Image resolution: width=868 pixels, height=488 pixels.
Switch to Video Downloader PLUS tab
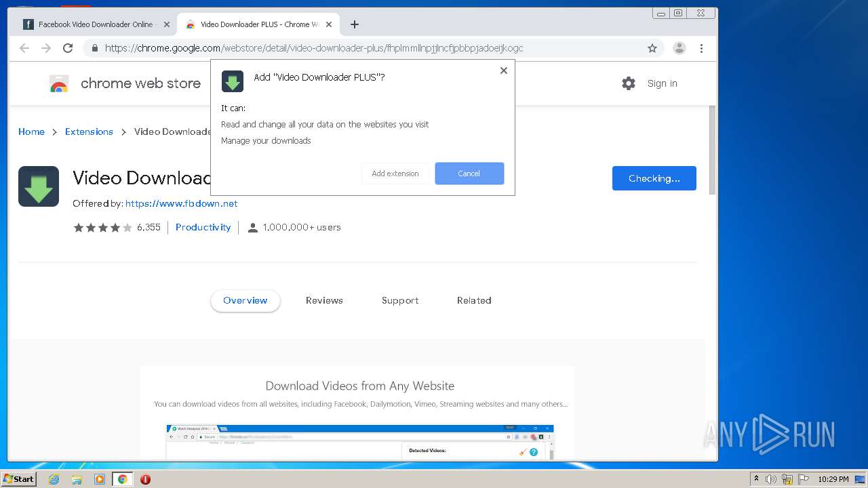(259, 24)
